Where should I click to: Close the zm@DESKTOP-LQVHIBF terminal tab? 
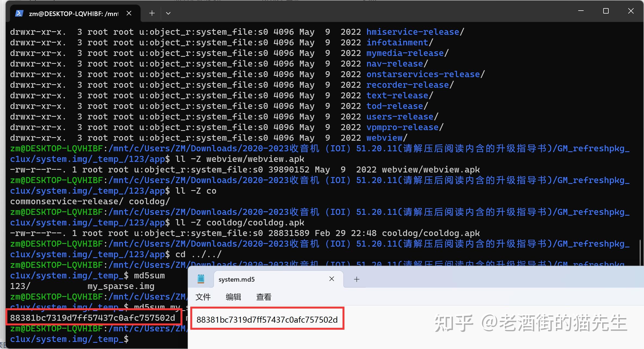click(x=129, y=13)
